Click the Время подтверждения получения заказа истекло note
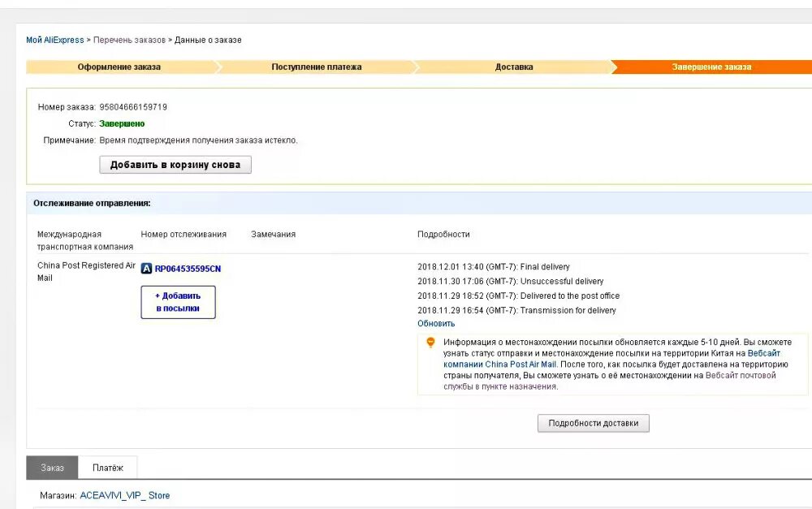This screenshot has height=509, width=812. tap(198, 140)
